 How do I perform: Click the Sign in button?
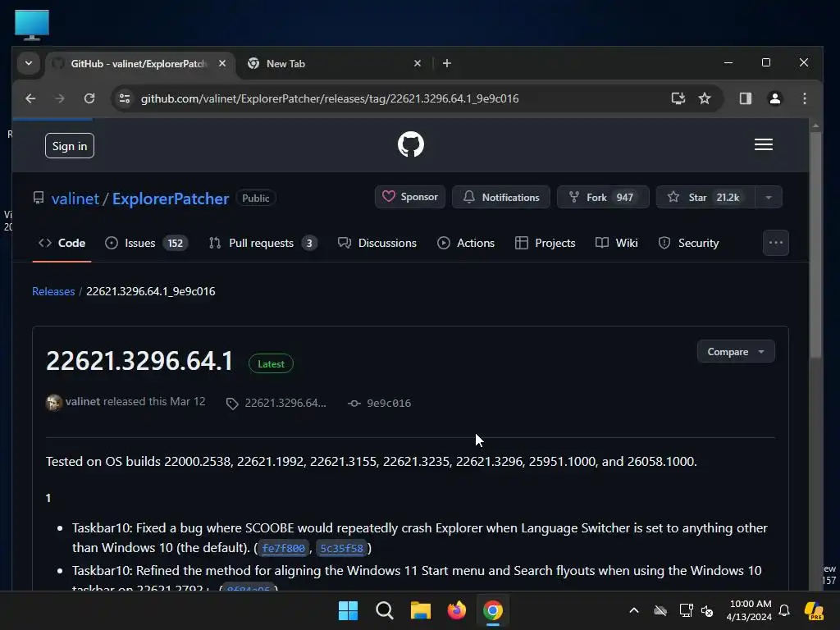coord(70,146)
